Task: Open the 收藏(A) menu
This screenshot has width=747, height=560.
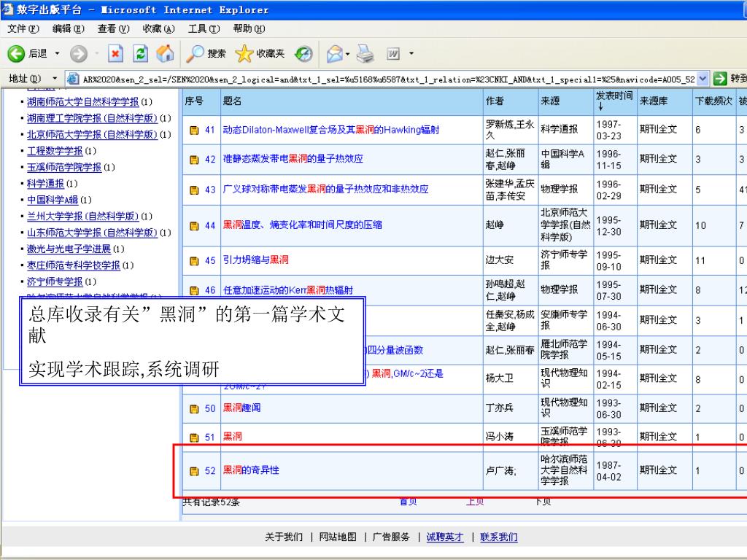Action: pyautogui.click(x=158, y=28)
